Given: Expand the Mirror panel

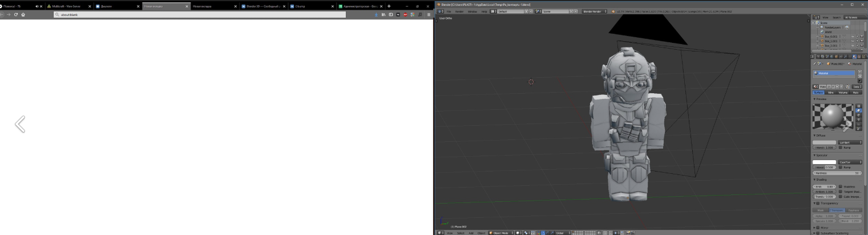Looking at the screenshot, I should (x=815, y=228).
